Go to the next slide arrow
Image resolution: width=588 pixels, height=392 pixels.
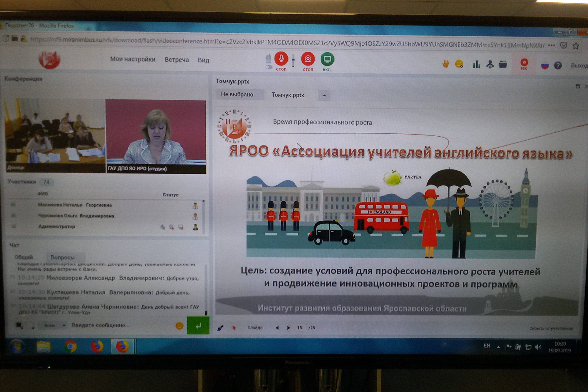coord(288,328)
